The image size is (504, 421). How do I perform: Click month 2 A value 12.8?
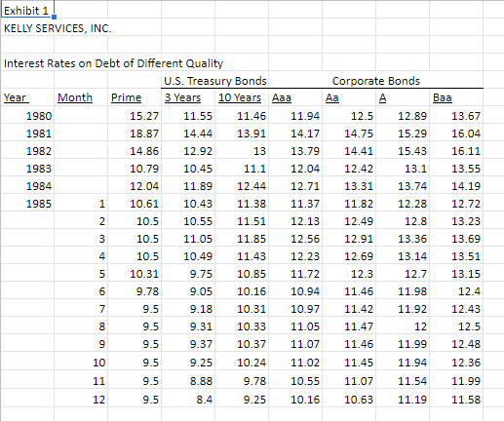click(403, 221)
